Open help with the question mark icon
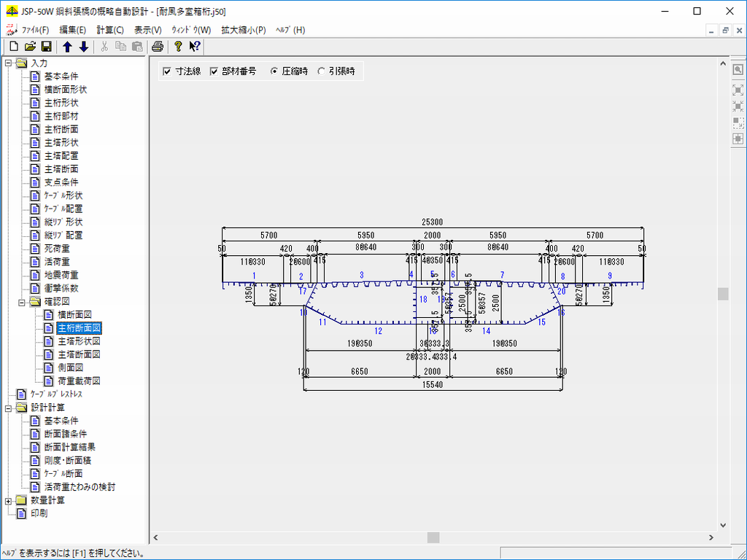 coord(177,47)
